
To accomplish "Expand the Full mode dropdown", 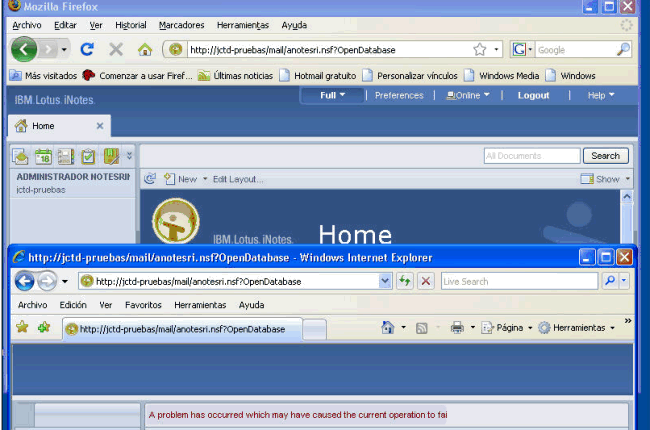I will point(332,95).
